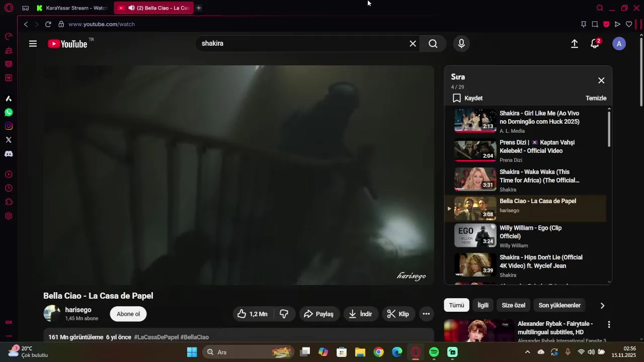Play Shakira Girl Like Me from queue
This screenshot has height=362, width=644.
525,121
